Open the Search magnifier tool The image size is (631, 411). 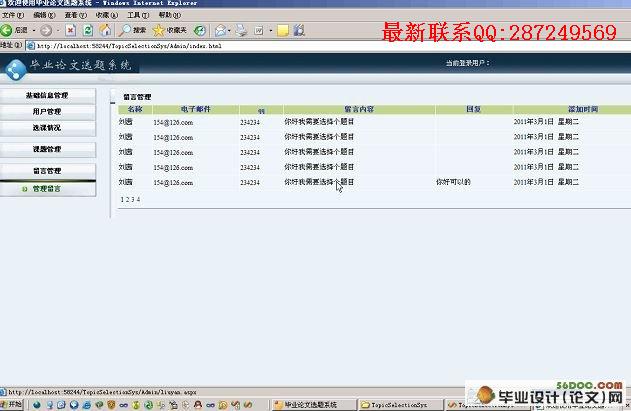tap(126, 30)
